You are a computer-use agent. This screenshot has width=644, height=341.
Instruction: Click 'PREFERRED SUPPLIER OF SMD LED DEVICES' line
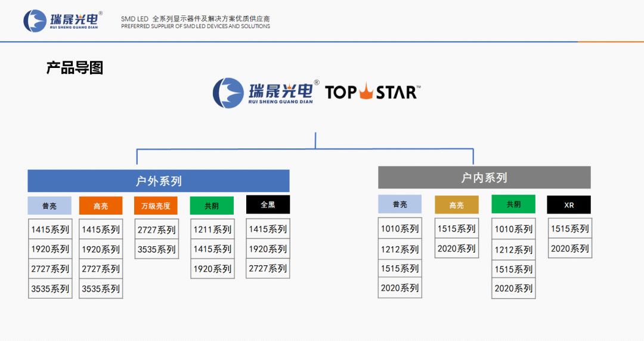196,26
